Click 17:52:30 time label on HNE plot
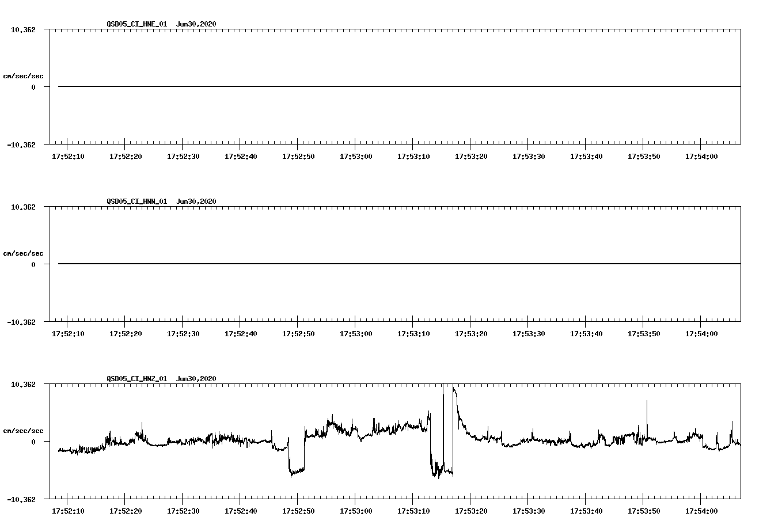This screenshot has height=532, width=782. (x=183, y=157)
